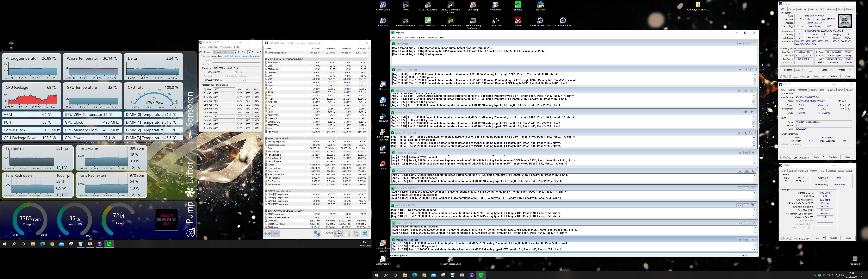Open the Battle.net desktop icon

pyautogui.click(x=383, y=118)
